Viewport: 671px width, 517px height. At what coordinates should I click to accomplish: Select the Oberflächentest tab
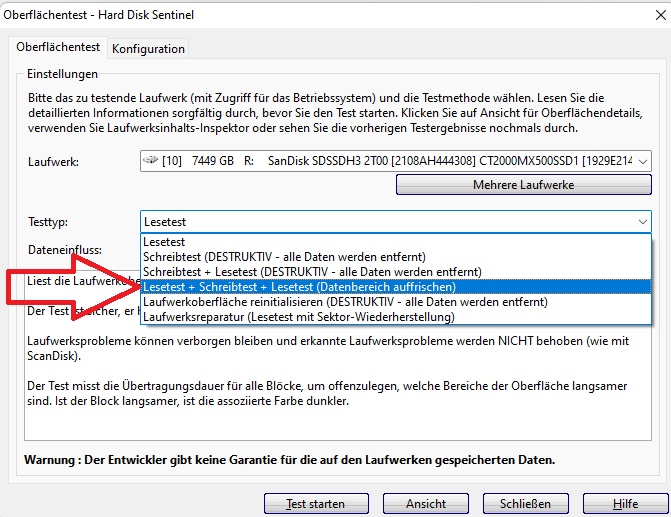tap(58, 47)
